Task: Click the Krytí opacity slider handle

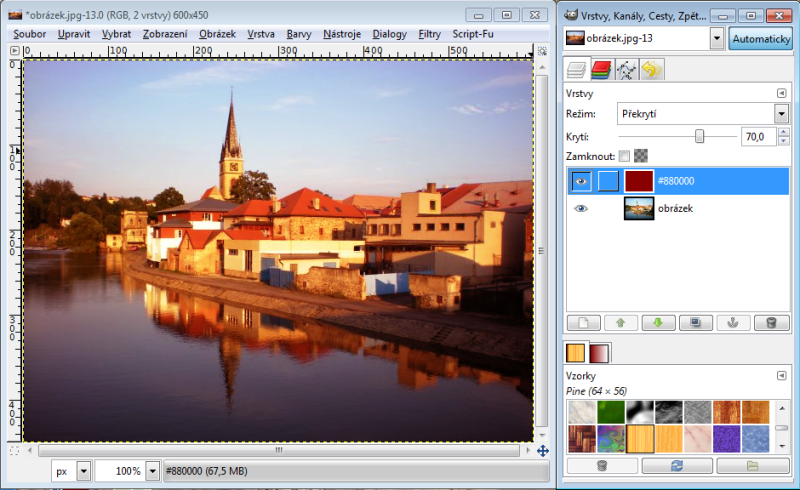Action: pos(700,136)
